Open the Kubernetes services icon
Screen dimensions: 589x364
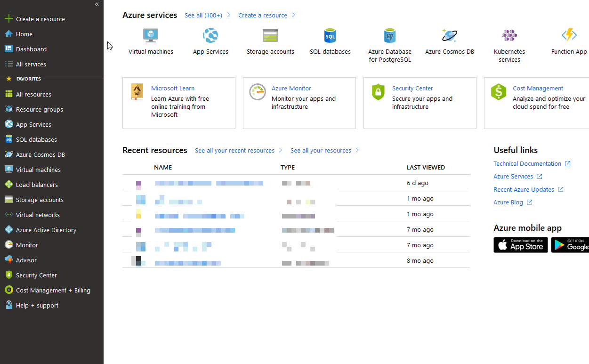coord(509,36)
